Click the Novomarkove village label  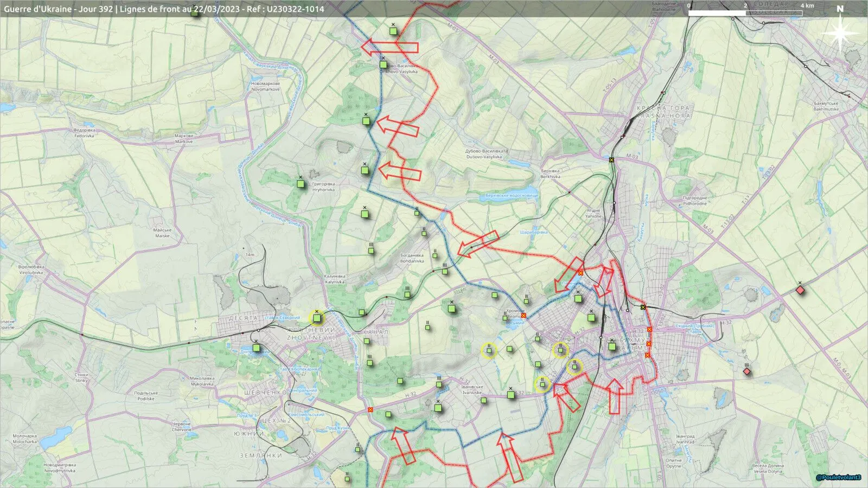(x=265, y=86)
